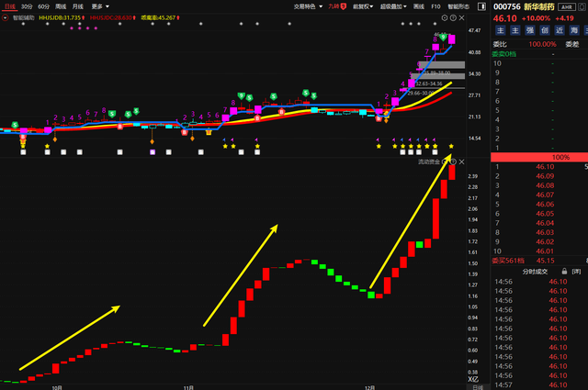Open settings icon beside 流动资金 indicator
The image size is (588, 390).
(x=446, y=162)
